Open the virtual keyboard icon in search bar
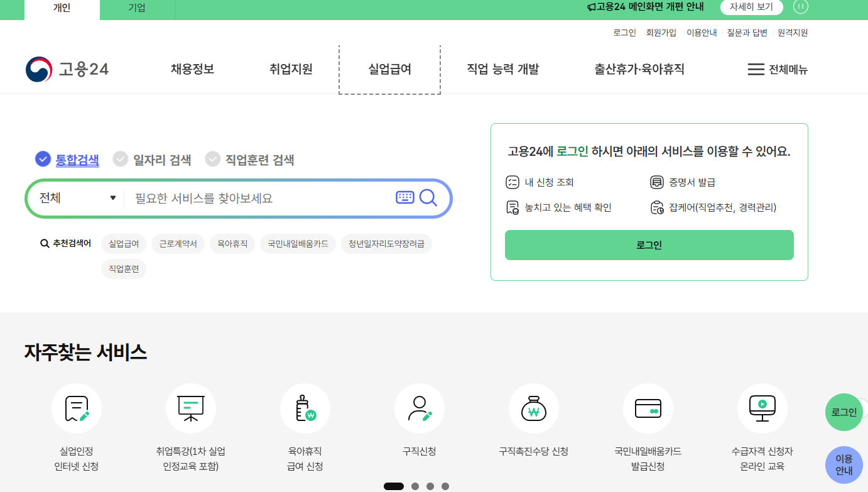This screenshot has height=492, width=868. [405, 197]
